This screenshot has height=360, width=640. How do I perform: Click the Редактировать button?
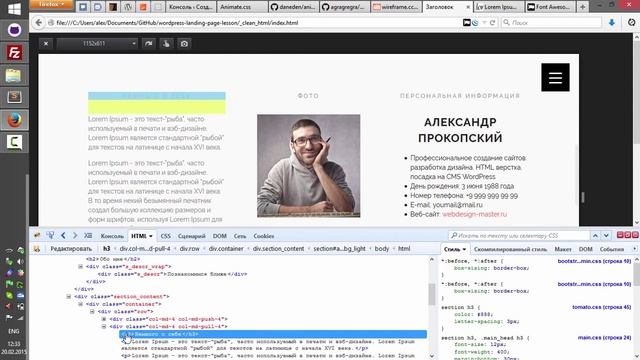coord(71,249)
